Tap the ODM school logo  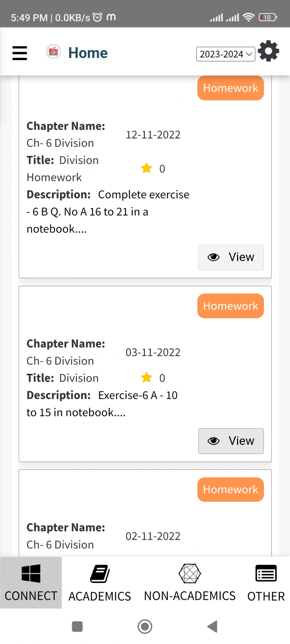pos(53,51)
